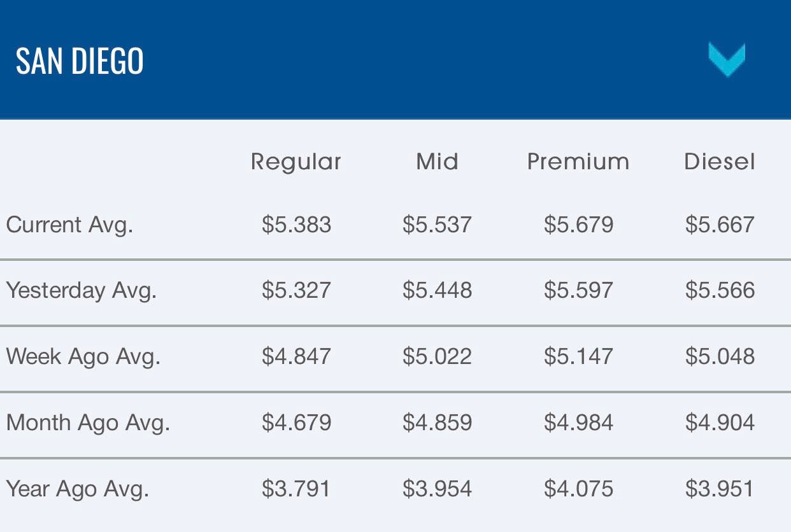Select the Mid column header

(437, 162)
